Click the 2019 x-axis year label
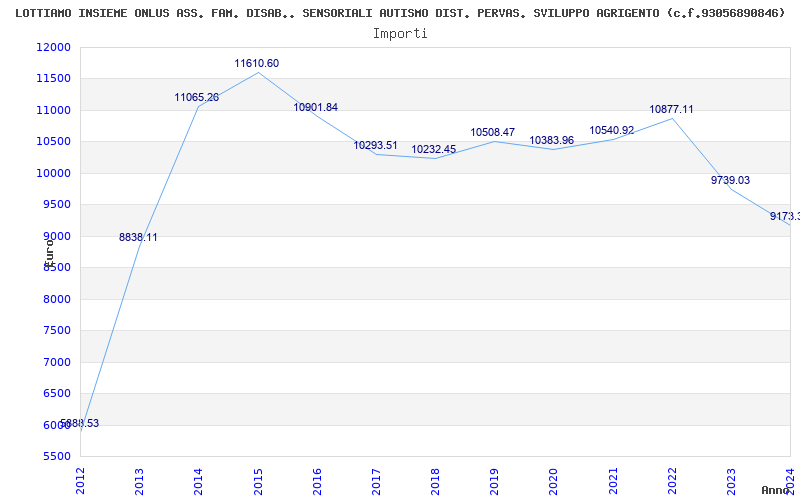This screenshot has height=500, width=800. point(494,479)
